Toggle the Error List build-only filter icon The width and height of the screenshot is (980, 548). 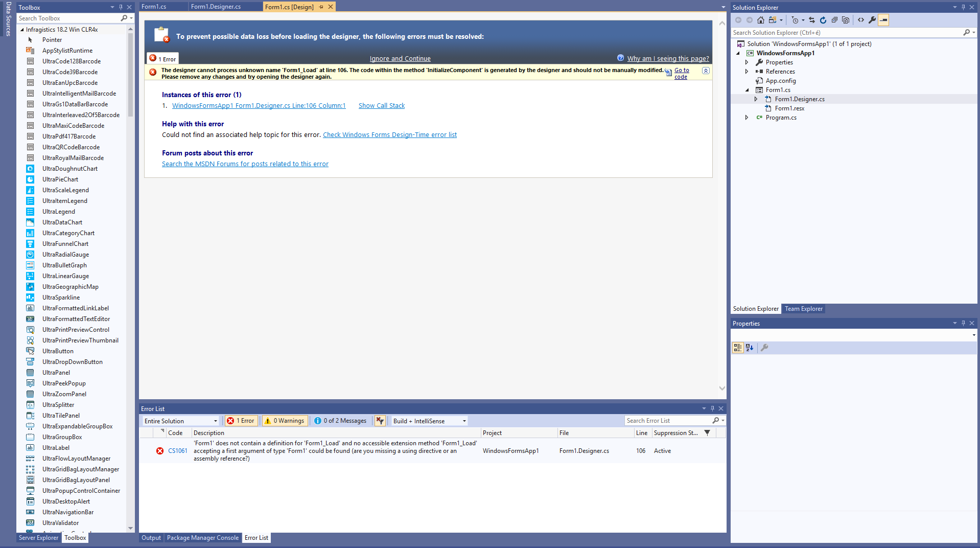pos(380,421)
